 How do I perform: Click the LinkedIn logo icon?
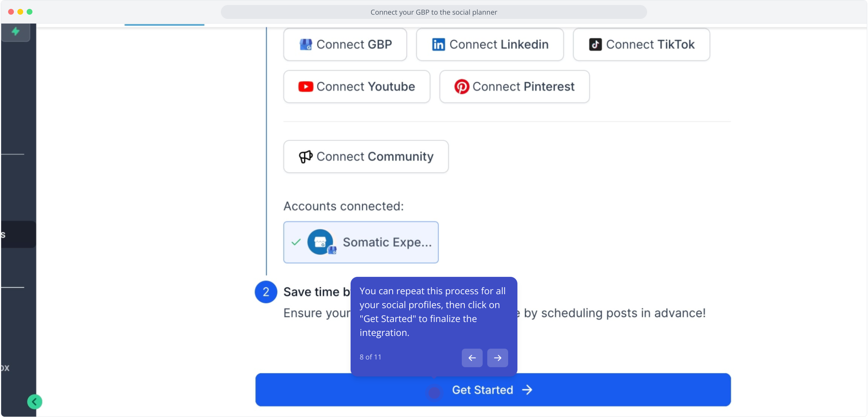point(438,44)
